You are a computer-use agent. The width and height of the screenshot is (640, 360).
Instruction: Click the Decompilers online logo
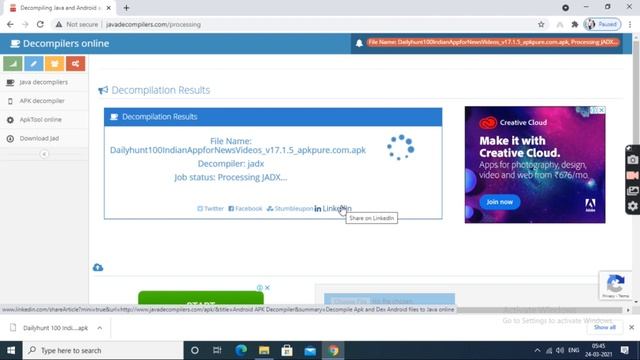[60, 43]
